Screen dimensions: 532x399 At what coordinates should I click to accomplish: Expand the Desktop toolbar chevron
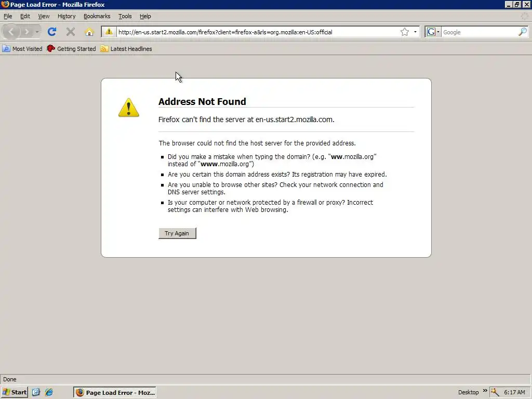pyautogui.click(x=485, y=391)
